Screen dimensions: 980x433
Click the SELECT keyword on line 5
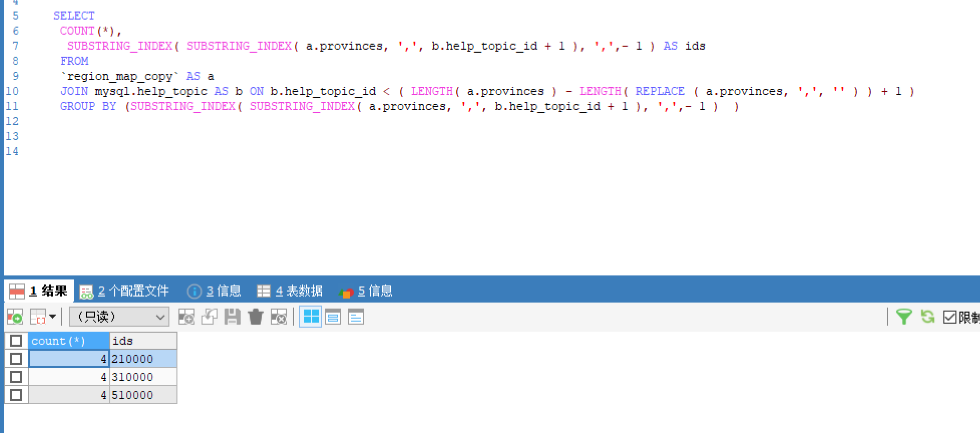(x=74, y=16)
